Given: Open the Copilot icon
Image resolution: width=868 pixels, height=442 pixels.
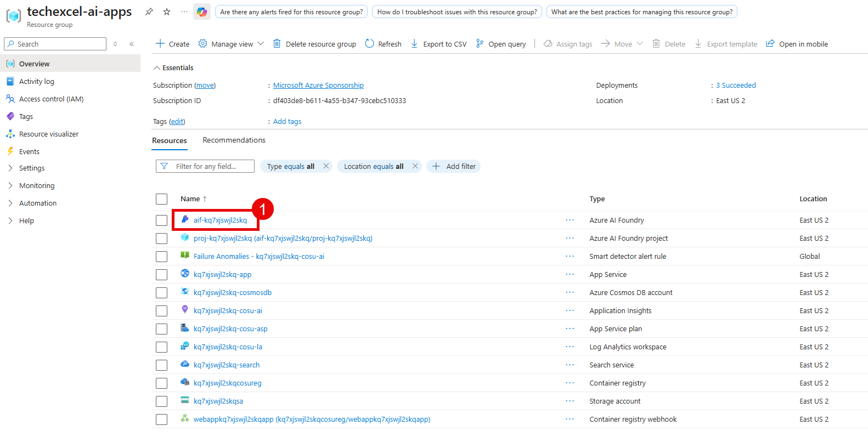Looking at the screenshot, I should (202, 12).
